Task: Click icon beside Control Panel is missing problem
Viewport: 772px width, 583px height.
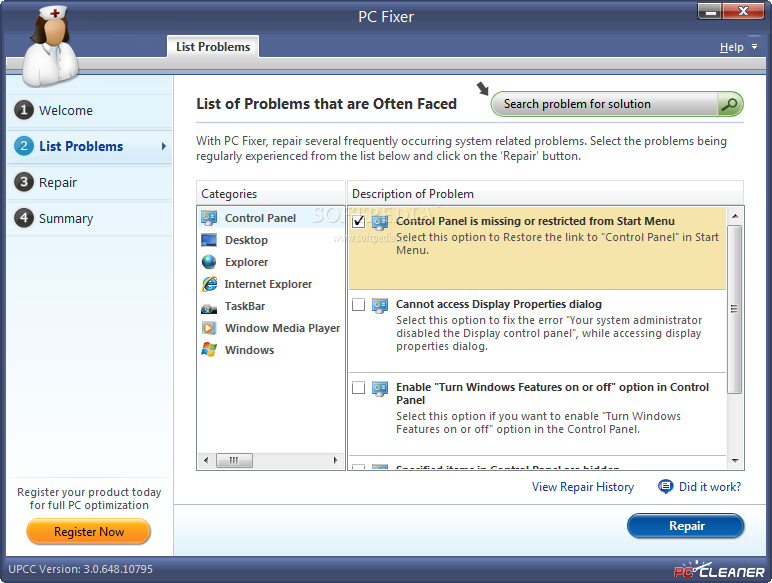Action: [380, 223]
